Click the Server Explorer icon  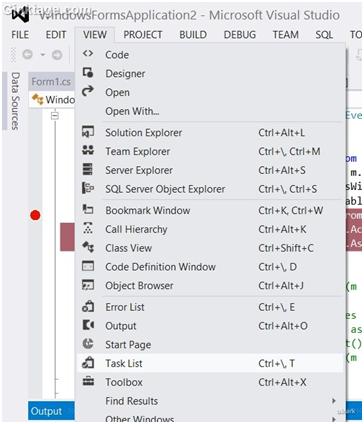88,170
